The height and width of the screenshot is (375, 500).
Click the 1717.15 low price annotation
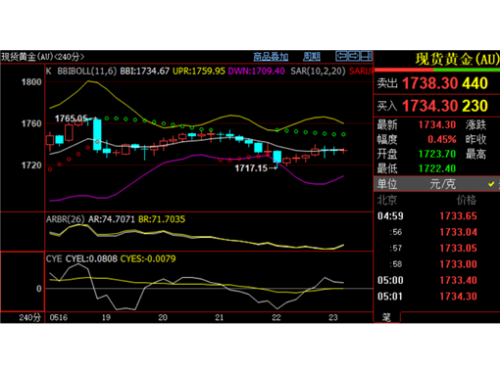click(x=251, y=168)
